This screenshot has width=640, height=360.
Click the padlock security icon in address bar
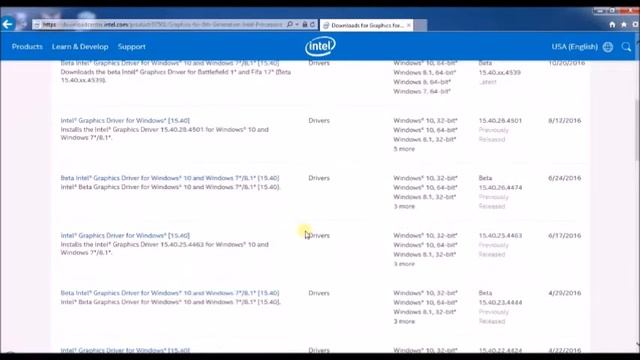tap(304, 24)
